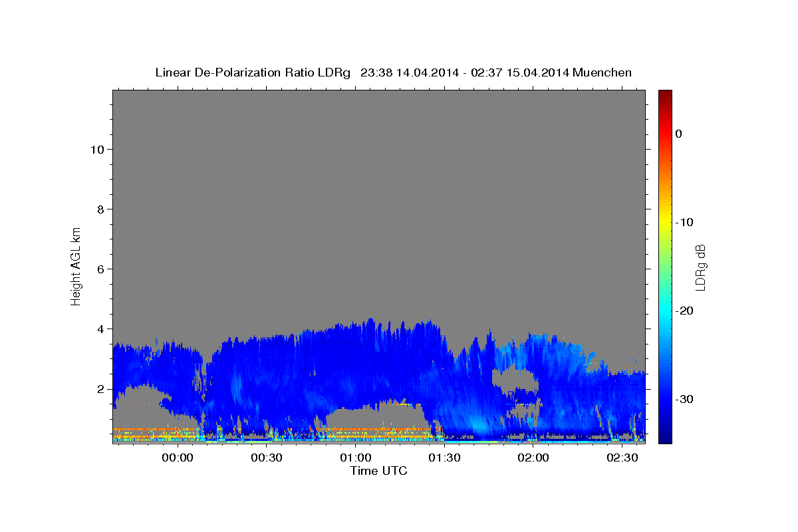Click the plot title text

coord(393,72)
